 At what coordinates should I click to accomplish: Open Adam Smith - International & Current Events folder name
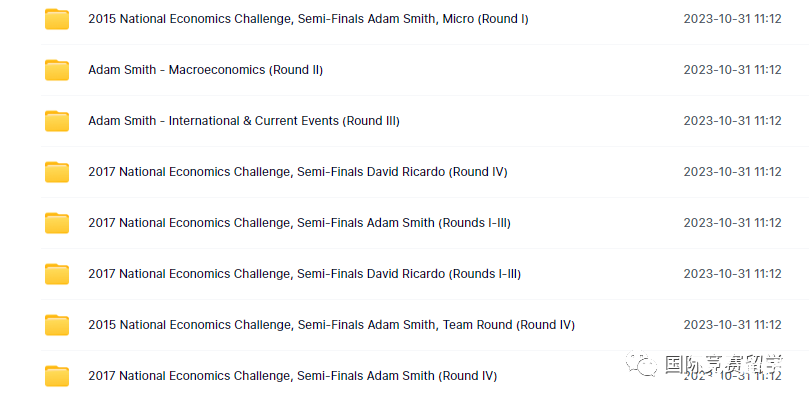[x=244, y=121]
